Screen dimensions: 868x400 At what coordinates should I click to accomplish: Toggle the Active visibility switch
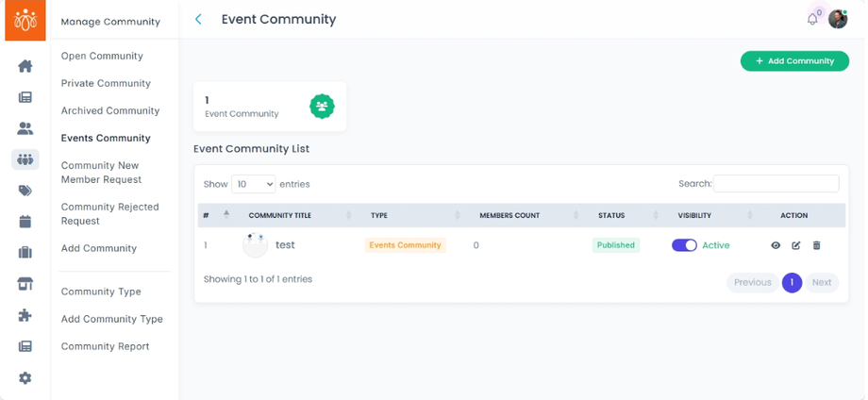(684, 245)
